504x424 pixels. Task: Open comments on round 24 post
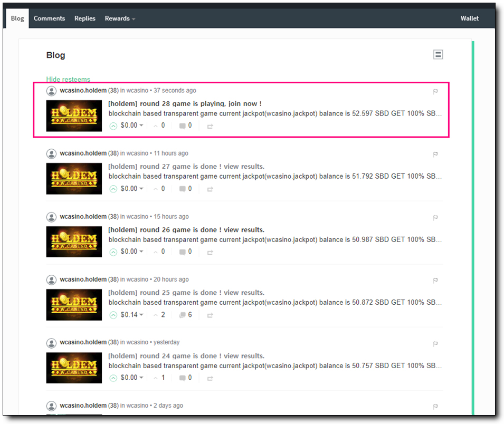point(185,378)
